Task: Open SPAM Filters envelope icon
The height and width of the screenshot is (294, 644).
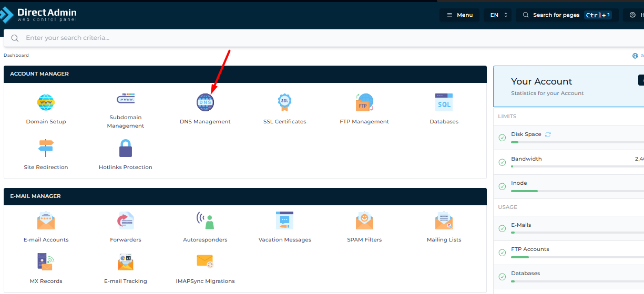Action: tap(364, 220)
